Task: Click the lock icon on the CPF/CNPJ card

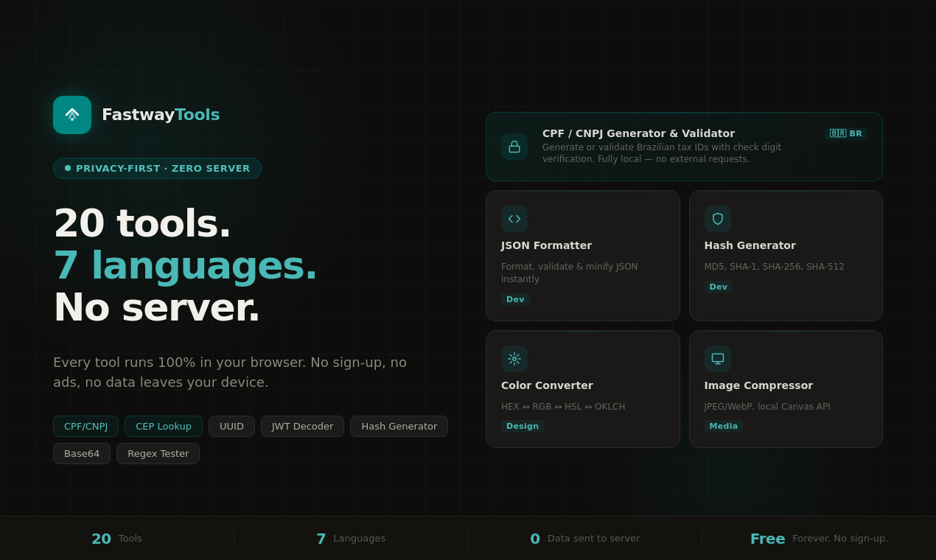Action: (x=514, y=147)
